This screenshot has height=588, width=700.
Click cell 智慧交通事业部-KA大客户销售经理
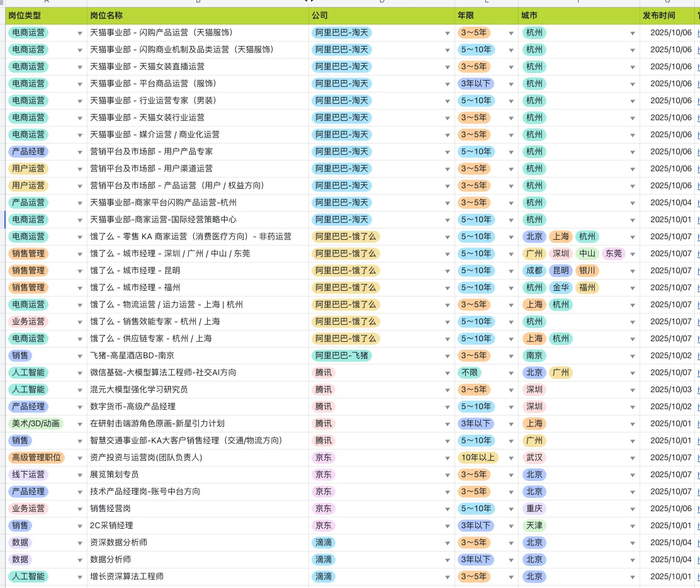click(198, 440)
